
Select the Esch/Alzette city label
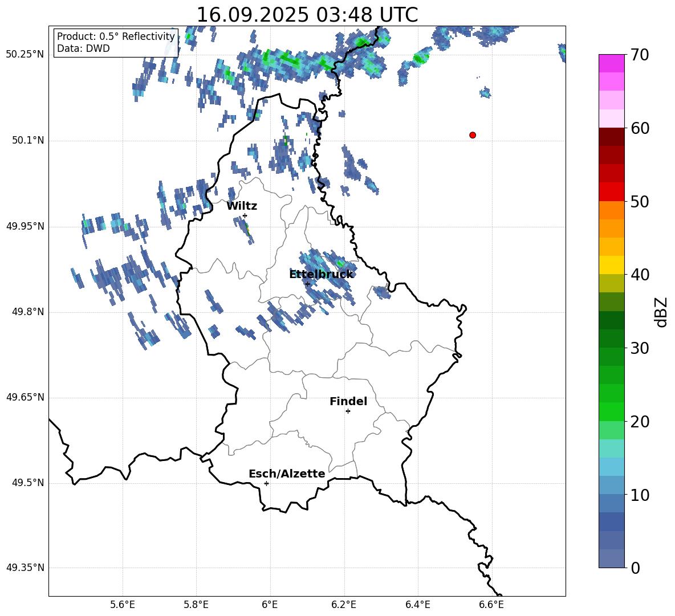(287, 474)
